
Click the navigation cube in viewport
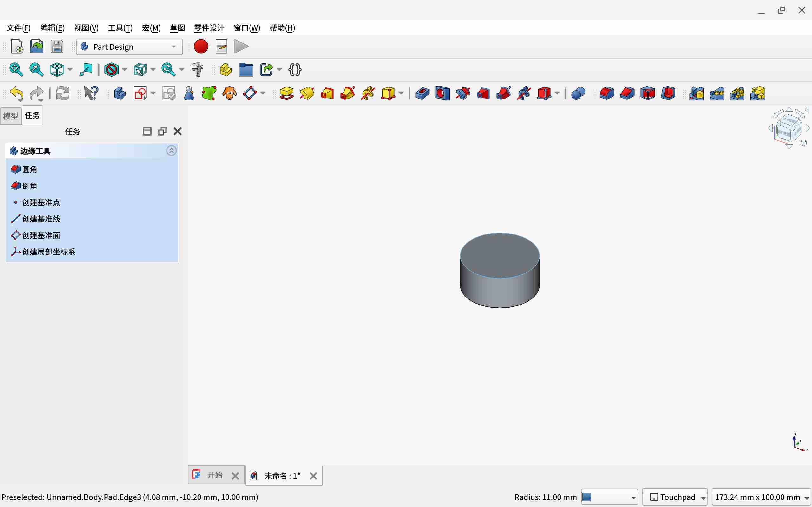[x=789, y=128]
